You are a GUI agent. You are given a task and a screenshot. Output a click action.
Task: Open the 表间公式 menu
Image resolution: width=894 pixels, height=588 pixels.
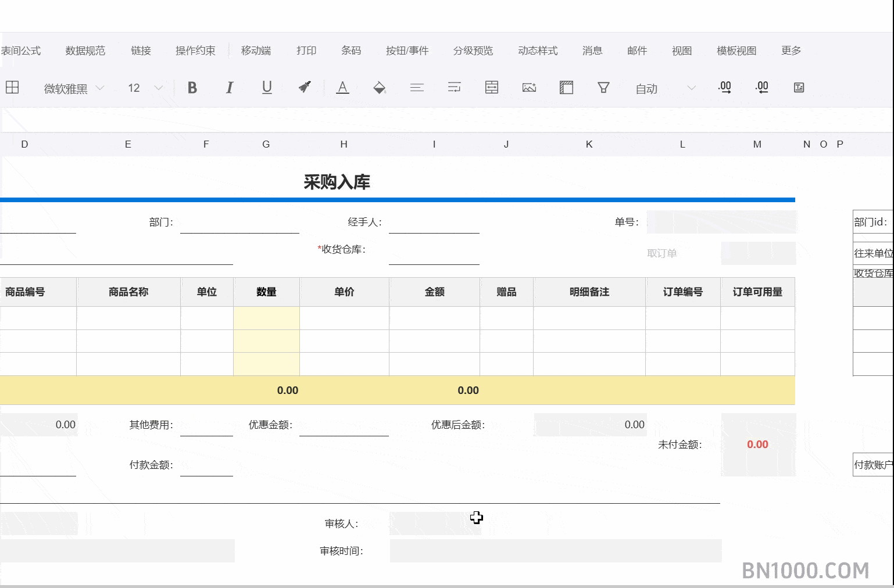[20, 51]
